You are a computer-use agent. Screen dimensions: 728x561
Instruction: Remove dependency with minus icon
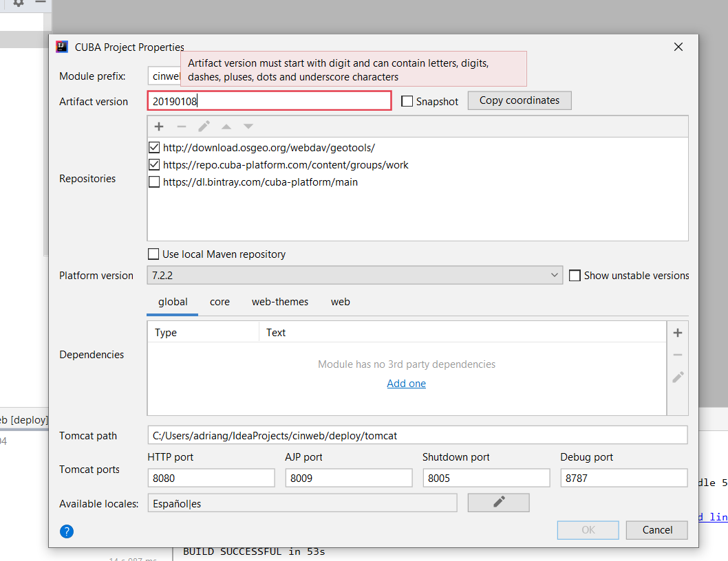tap(678, 355)
